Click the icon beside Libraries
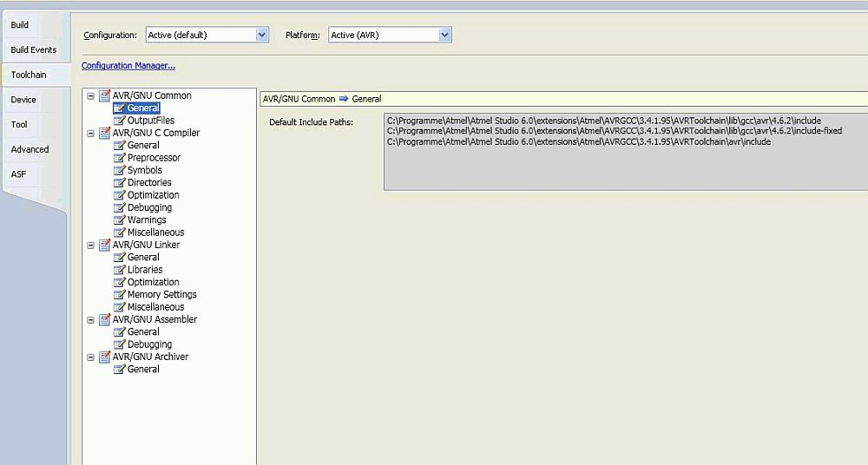This screenshot has height=465, width=868. pos(119,270)
